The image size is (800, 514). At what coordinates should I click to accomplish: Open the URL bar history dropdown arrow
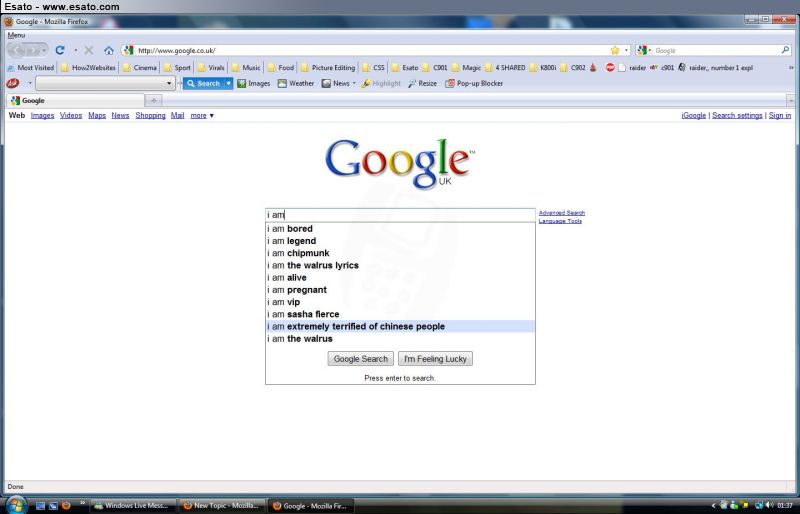pyautogui.click(x=627, y=51)
